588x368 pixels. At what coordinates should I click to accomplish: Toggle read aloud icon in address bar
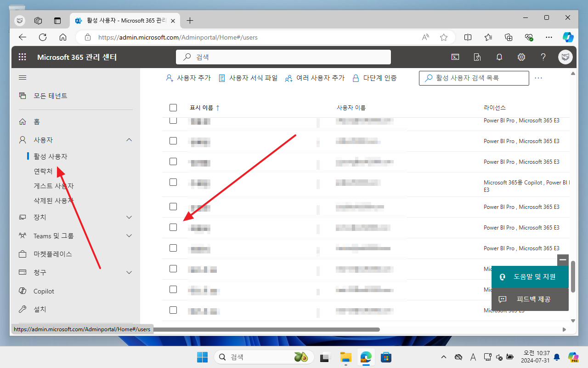(426, 37)
